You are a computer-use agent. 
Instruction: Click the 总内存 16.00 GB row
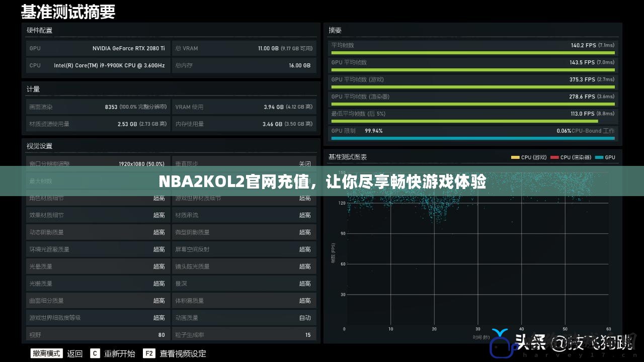click(244, 65)
